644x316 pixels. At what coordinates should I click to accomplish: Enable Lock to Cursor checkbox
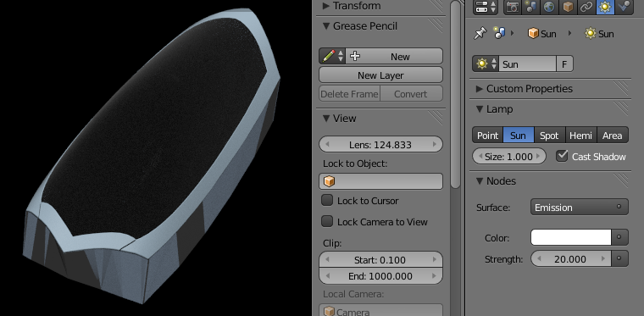click(327, 200)
